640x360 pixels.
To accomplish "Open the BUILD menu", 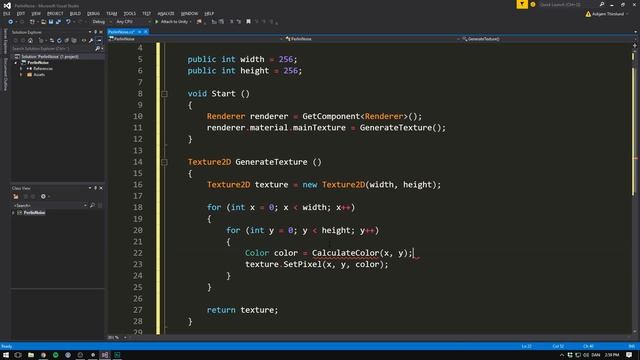I will (x=75, y=13).
